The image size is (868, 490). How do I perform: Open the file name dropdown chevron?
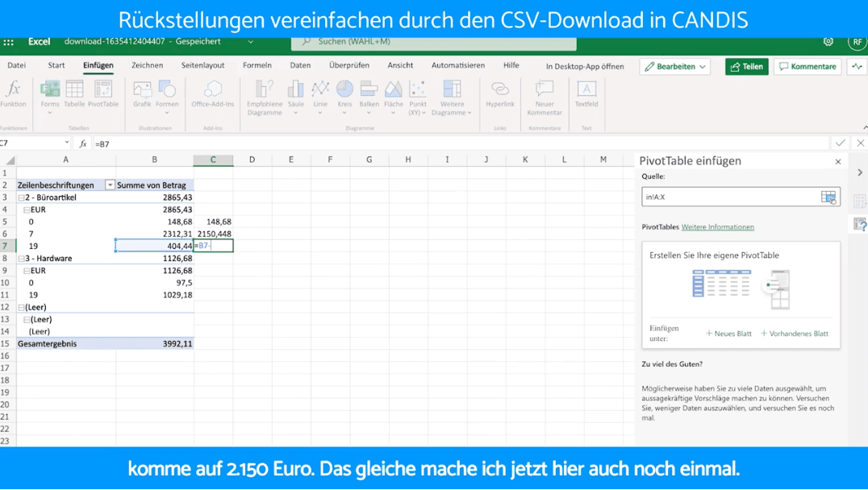click(x=250, y=42)
